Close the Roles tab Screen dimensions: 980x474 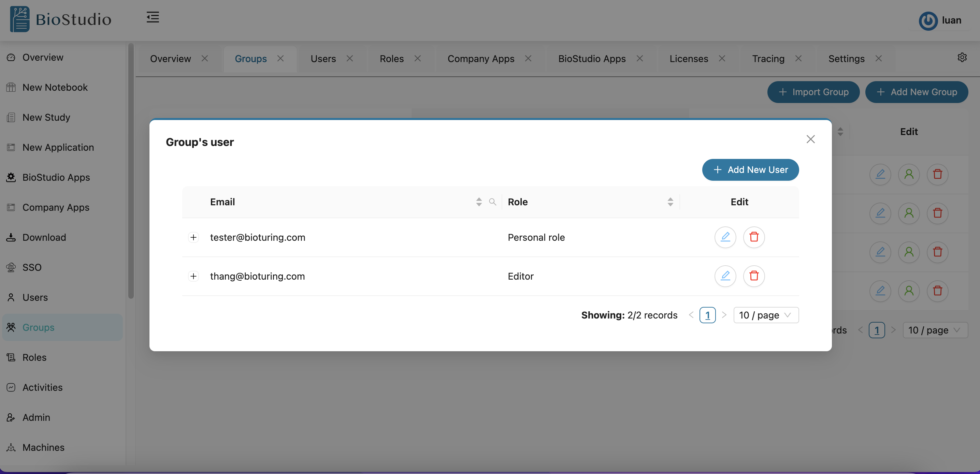click(x=417, y=59)
